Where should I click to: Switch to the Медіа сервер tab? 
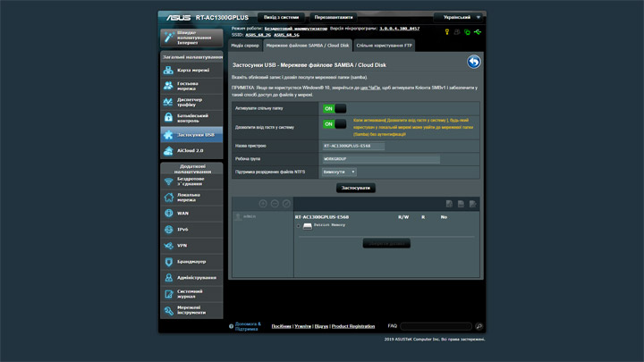point(245,46)
